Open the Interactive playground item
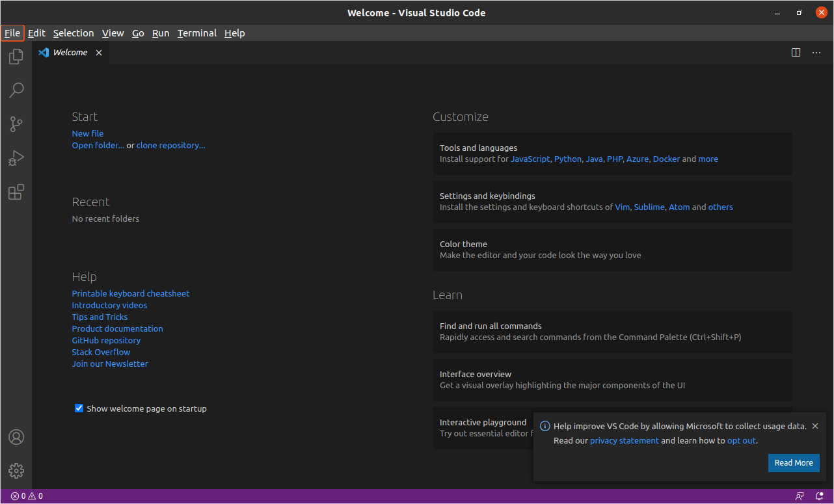This screenshot has height=504, width=834. click(x=483, y=428)
